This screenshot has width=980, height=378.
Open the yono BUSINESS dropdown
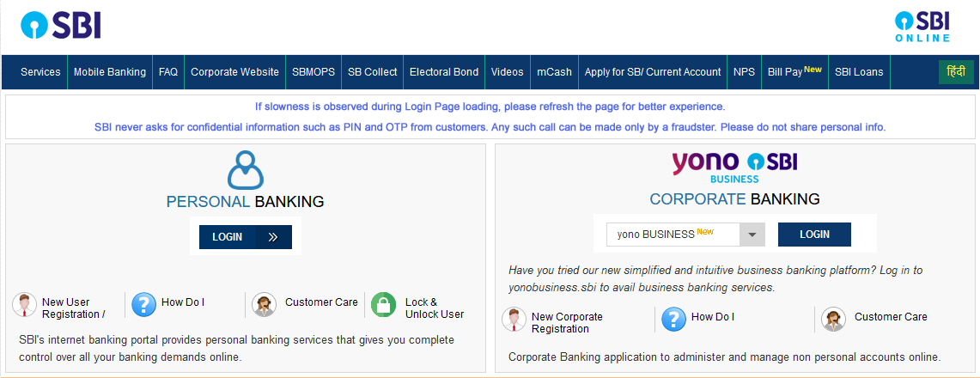click(x=686, y=235)
